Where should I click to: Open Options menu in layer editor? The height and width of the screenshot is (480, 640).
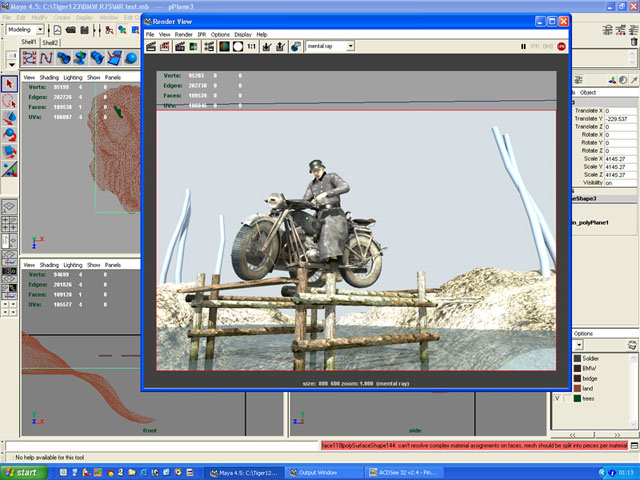pos(583,333)
